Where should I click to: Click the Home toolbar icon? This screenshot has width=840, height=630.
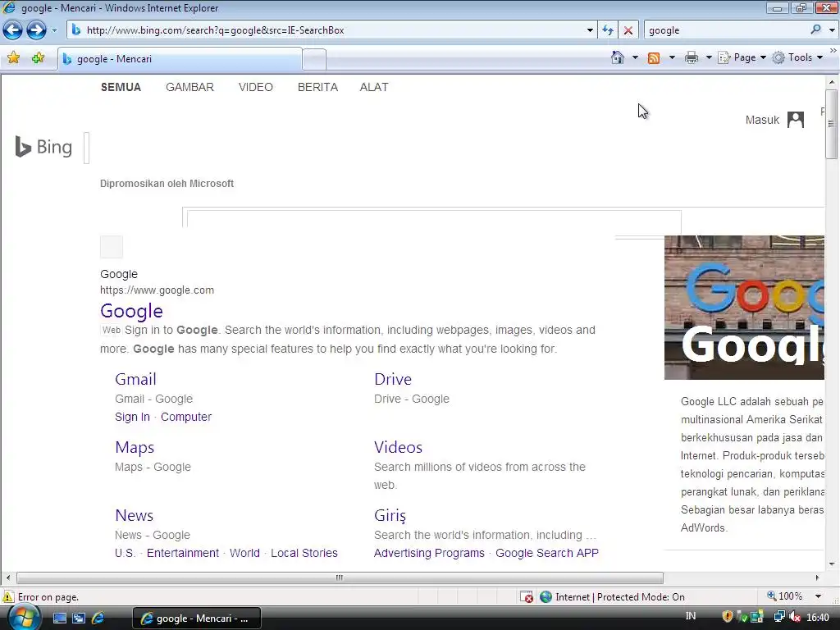pos(617,57)
